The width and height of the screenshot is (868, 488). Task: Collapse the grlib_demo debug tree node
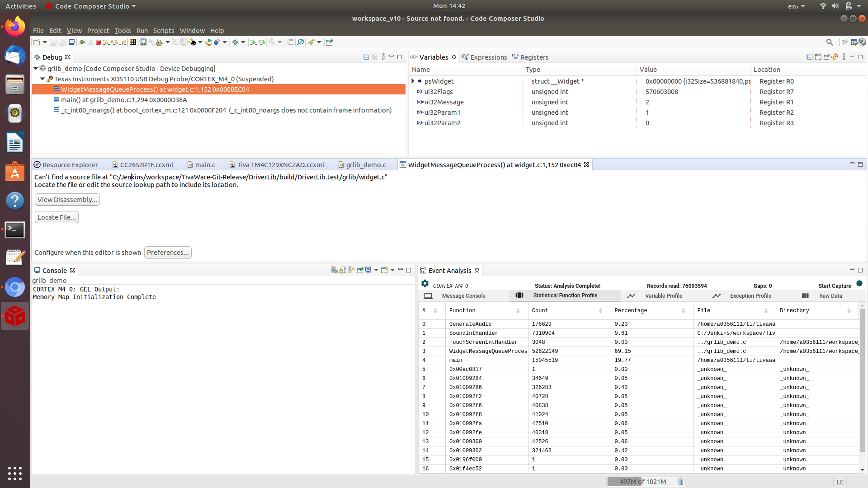(36, 69)
